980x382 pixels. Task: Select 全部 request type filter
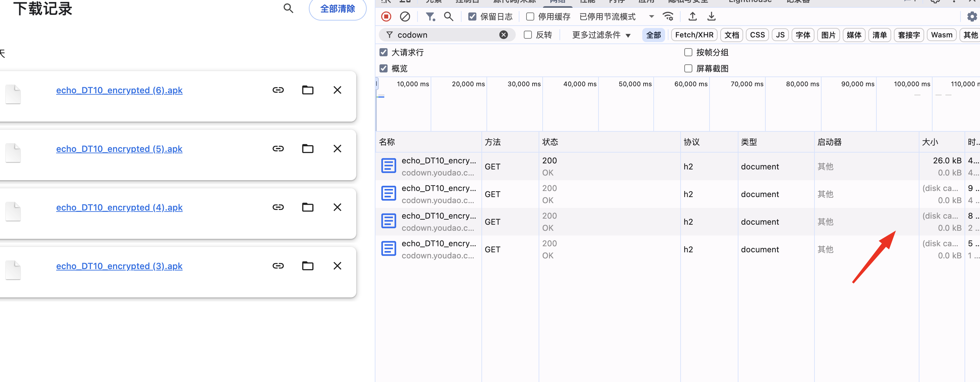[654, 35]
